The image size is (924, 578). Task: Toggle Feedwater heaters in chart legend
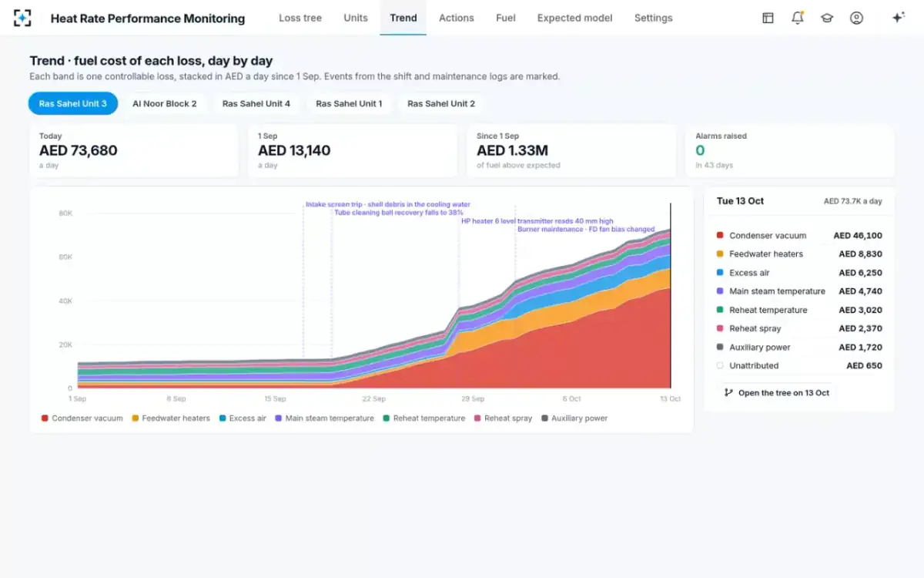pyautogui.click(x=171, y=418)
